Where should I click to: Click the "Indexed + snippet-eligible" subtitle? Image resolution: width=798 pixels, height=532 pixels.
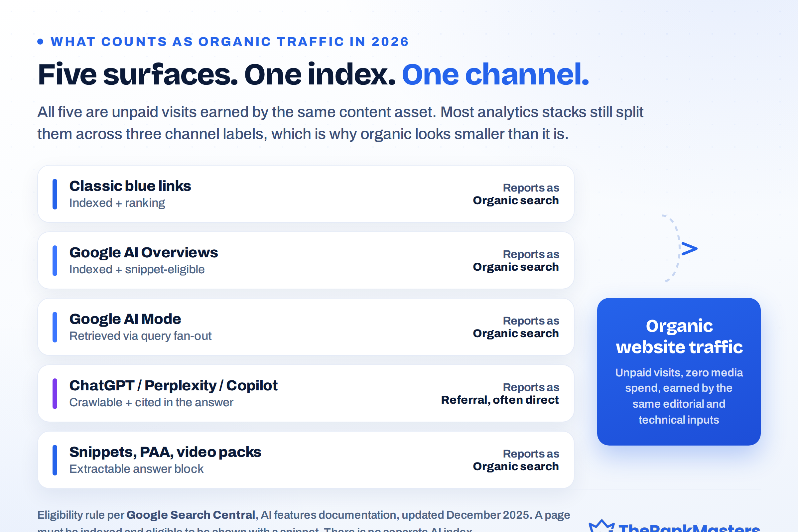click(x=137, y=269)
